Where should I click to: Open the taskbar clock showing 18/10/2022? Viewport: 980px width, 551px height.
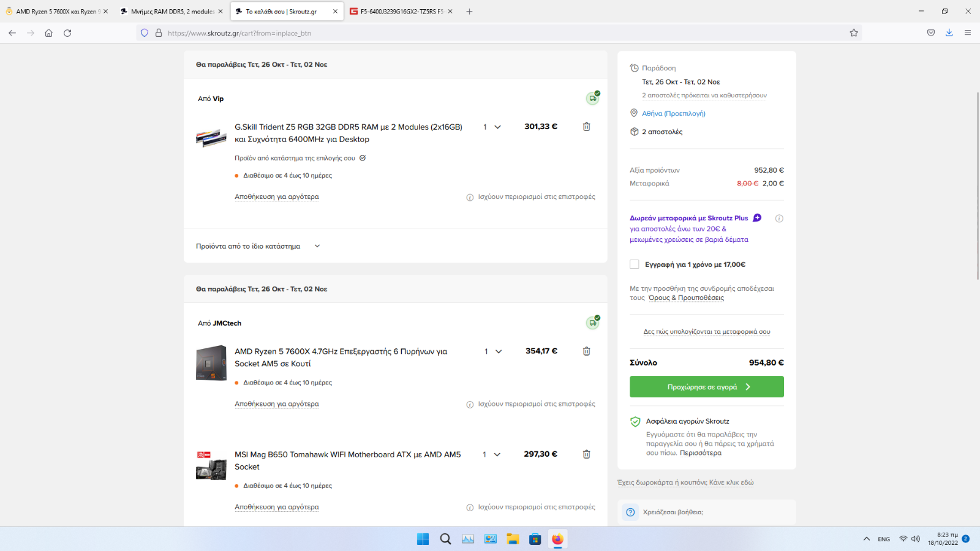click(x=943, y=539)
